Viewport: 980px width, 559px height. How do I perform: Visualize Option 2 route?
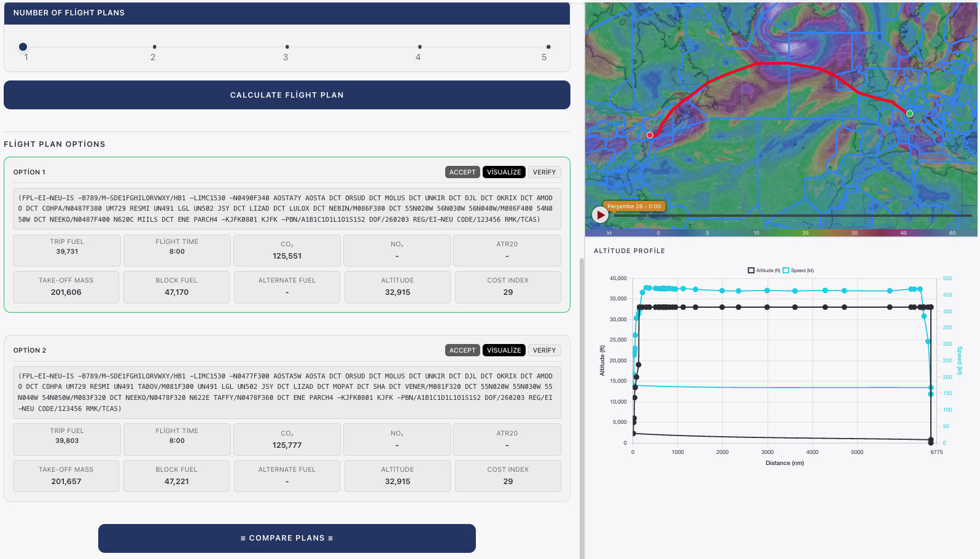click(504, 350)
